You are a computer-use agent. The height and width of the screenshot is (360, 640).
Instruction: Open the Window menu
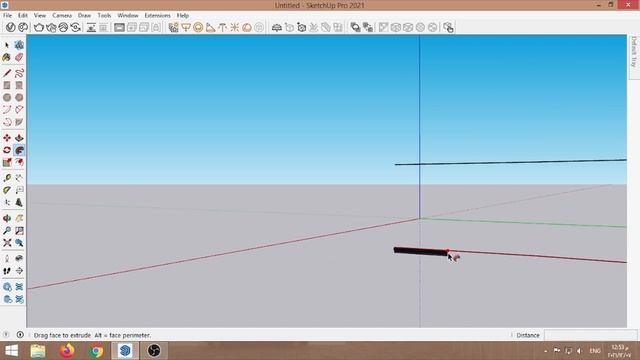(x=128, y=15)
